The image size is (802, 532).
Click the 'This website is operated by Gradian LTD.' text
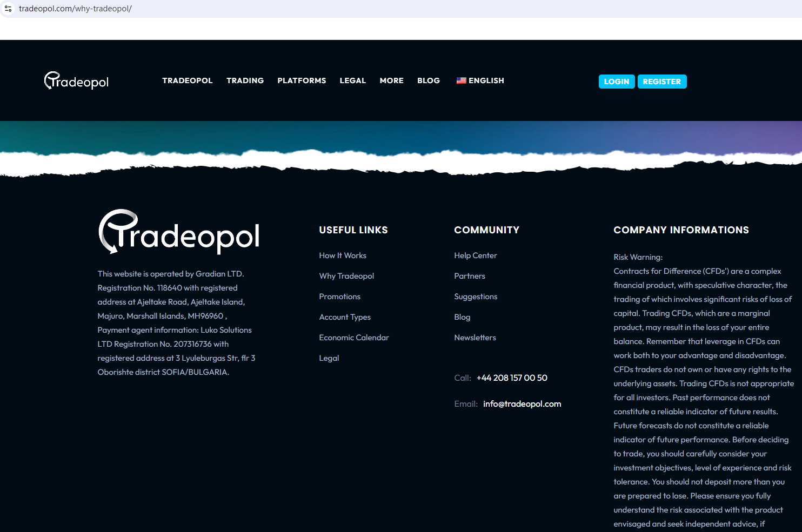click(171, 274)
